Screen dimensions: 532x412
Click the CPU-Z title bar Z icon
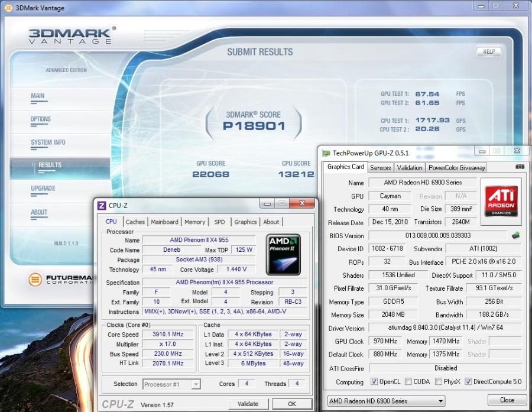(x=102, y=206)
